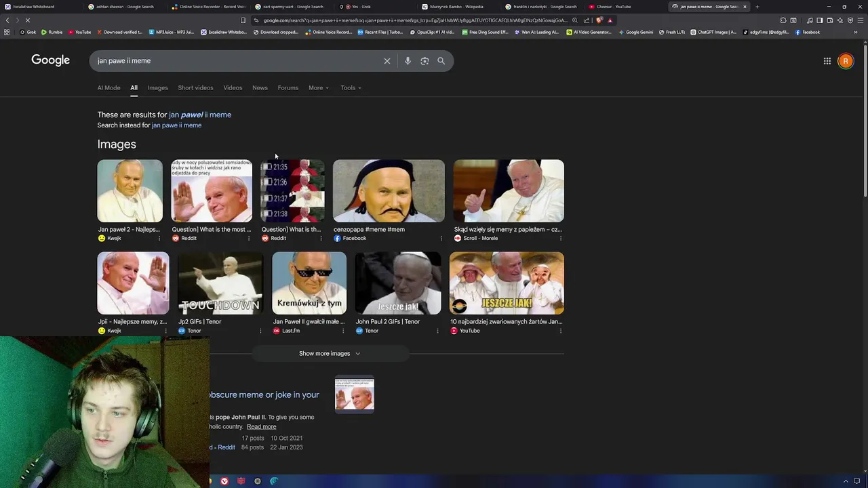The width and height of the screenshot is (868, 488).
Task: Share this page from the address bar
Action: tap(587, 20)
